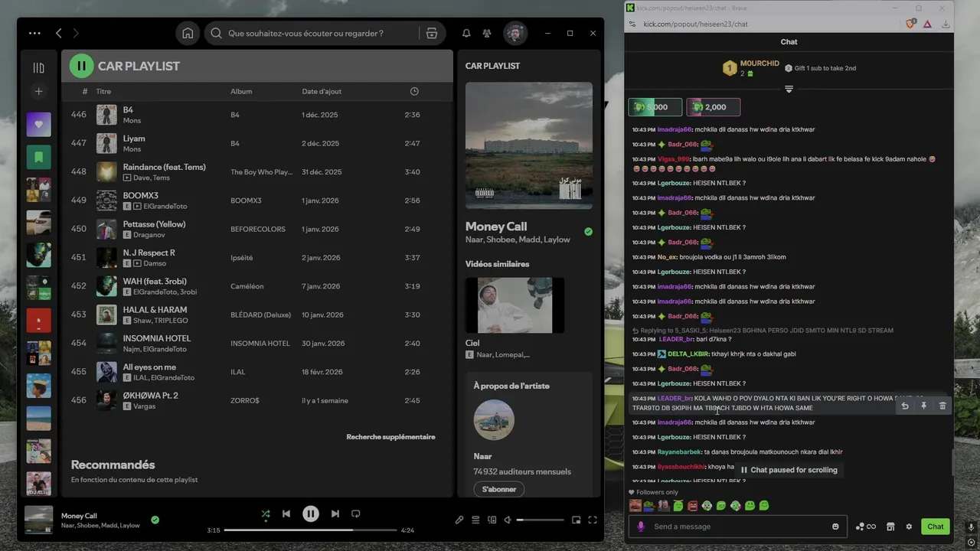Screen dimensions: 980x551
Task: Toggle the saved checkmark in the now-playing bar
Action: tap(155, 520)
